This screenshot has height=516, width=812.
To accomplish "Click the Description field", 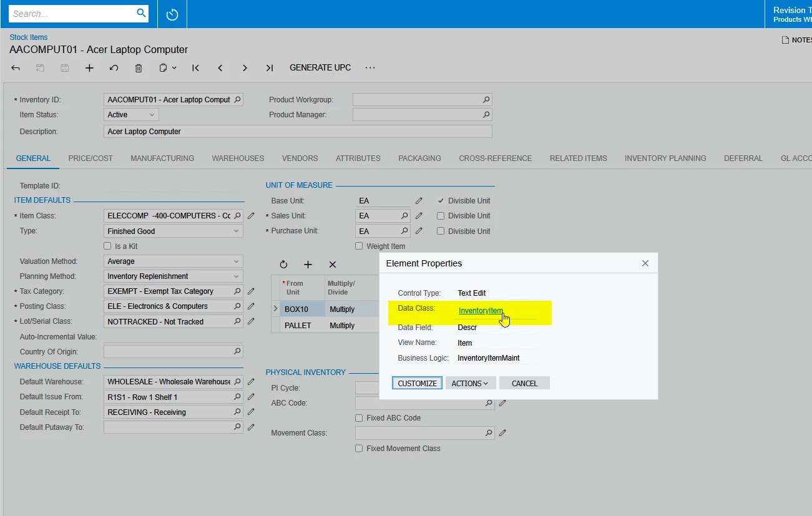I will click(298, 132).
